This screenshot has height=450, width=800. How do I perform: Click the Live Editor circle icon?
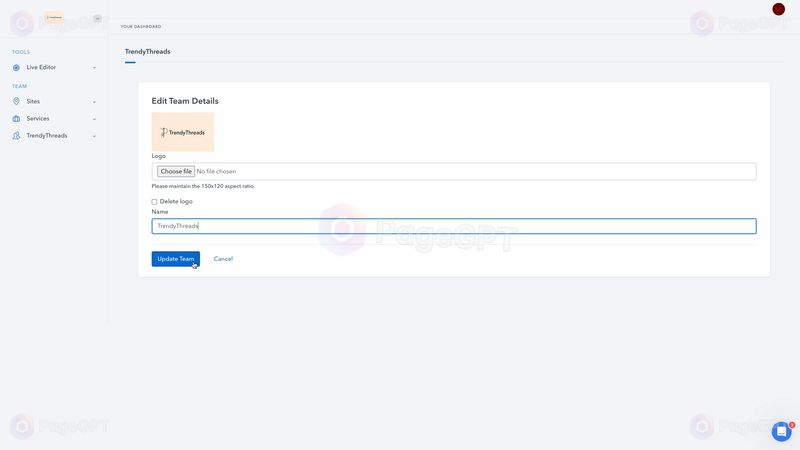click(16, 67)
